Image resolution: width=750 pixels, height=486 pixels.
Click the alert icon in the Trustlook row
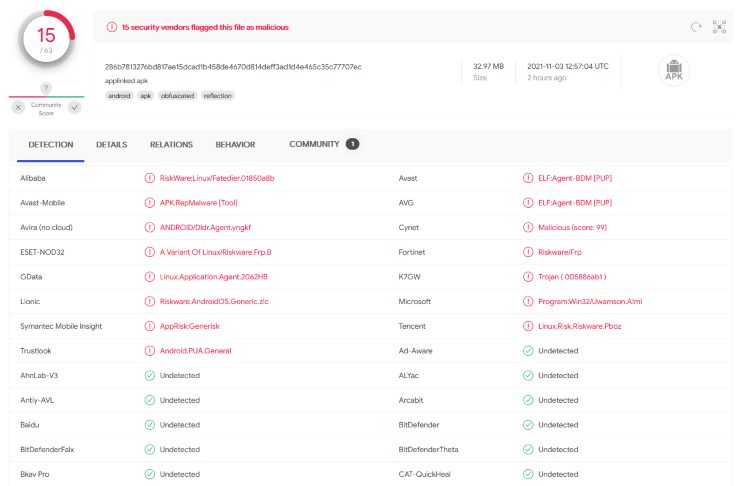click(x=150, y=351)
